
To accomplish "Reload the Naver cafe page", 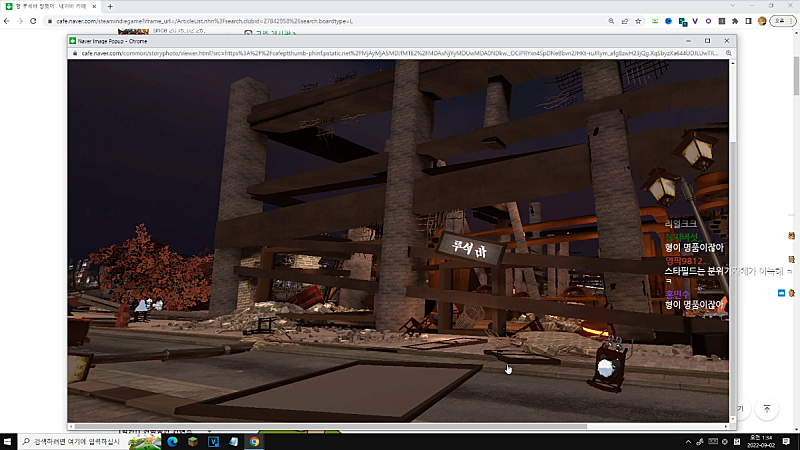I will pyautogui.click(x=33, y=21).
